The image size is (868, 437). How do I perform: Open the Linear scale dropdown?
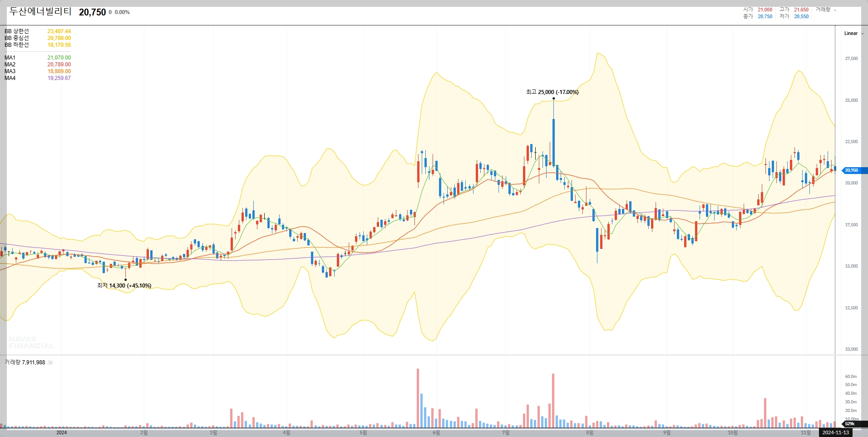click(854, 33)
